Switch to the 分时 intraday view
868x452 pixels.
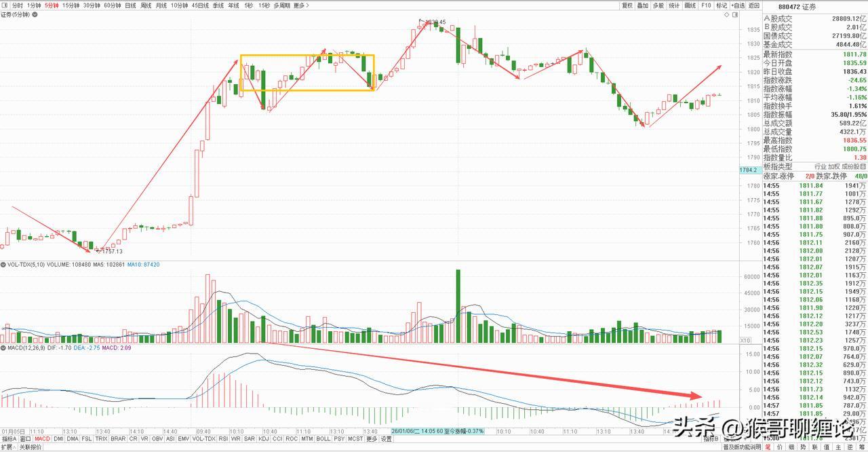coord(18,5)
